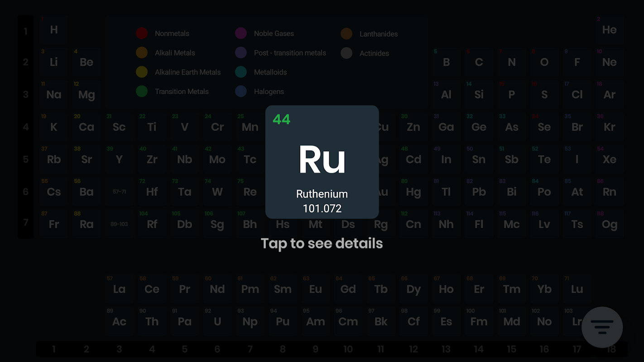Tap the Francium (Fr) tile
The image size is (644, 362).
(x=54, y=224)
